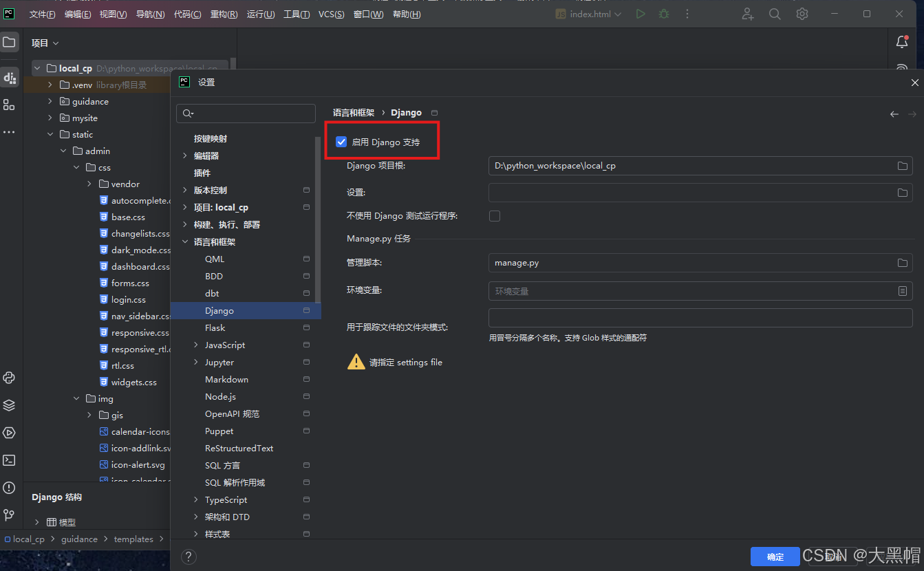
Task: Click the settings search field
Action: [246, 113]
